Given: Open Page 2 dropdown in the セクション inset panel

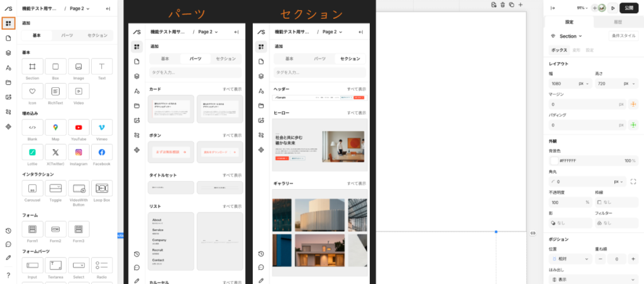Looking at the screenshot, I should click(332, 31).
